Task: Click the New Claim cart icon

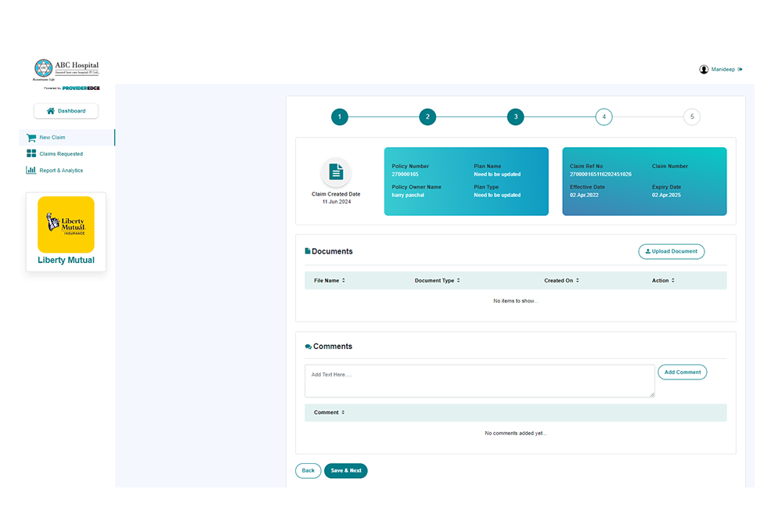Action: tap(31, 138)
